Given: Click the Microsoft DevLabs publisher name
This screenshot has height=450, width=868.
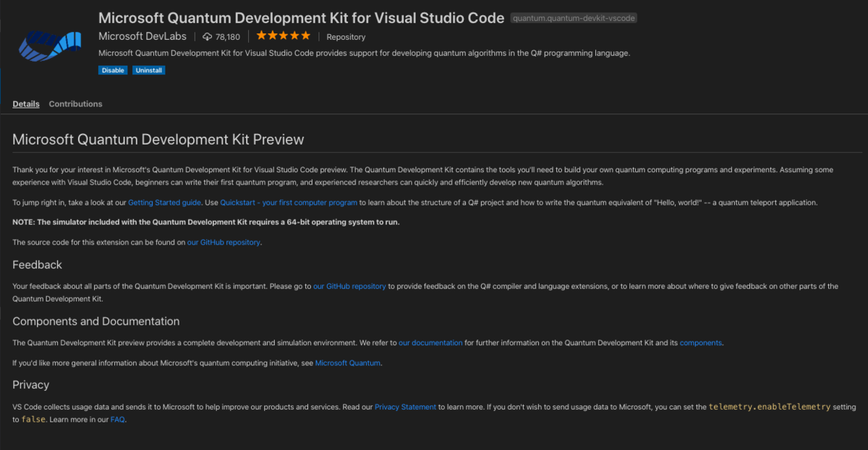Looking at the screenshot, I should tap(142, 36).
